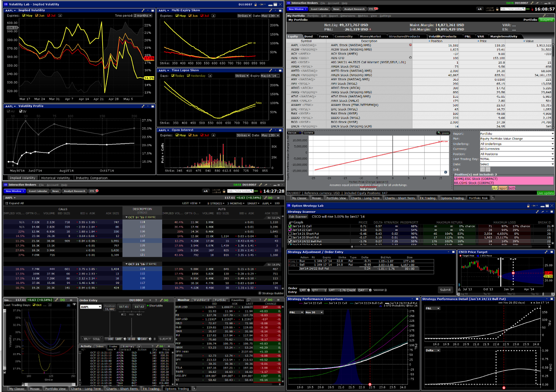556x392 pixels.
Task: Toggle Jun expiry in Implied Volatility panel
Action: pos(37,16)
